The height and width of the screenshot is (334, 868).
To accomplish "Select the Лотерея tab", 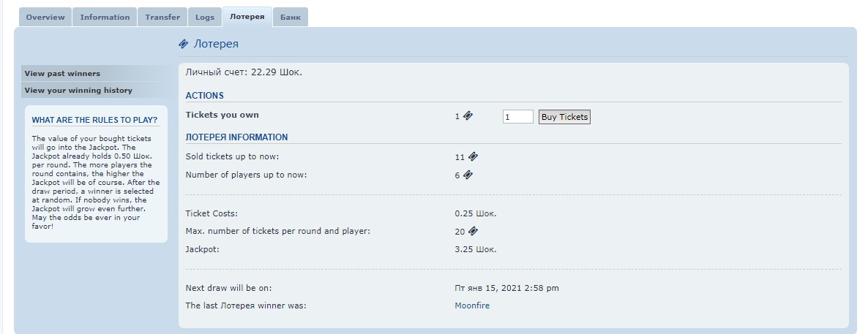I will click(247, 17).
